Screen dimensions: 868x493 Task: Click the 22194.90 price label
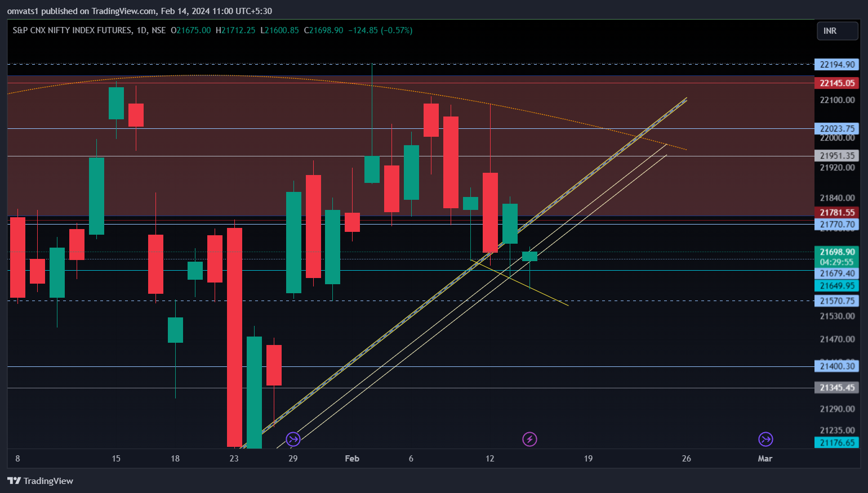[x=837, y=64]
